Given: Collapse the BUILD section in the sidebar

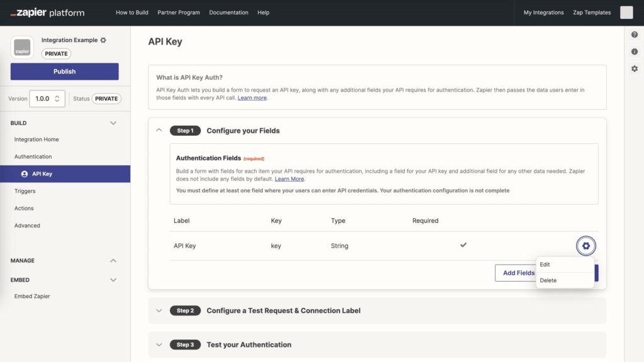Looking at the screenshot, I should 114,123.
